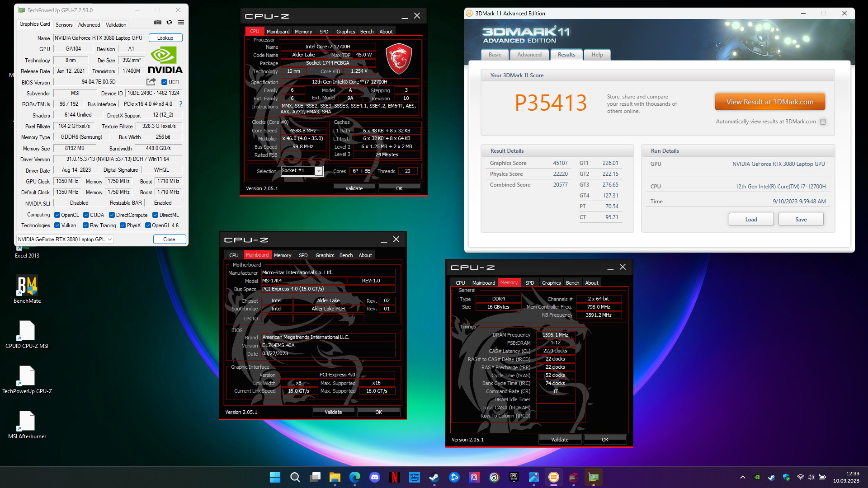
Task: Open the Help tab in 3DMark 11
Action: pos(597,55)
